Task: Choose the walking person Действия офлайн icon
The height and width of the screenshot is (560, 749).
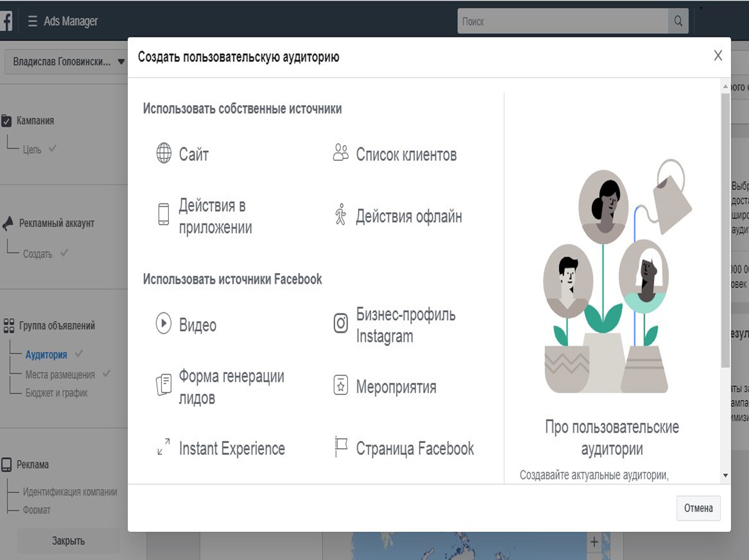Action: pos(340,215)
